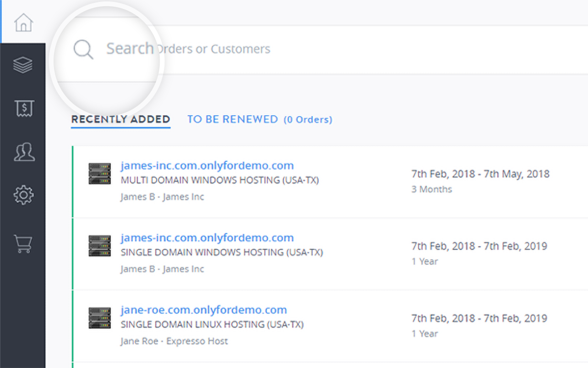Click James B - James Inc under Multi Domain order
The height and width of the screenshot is (368, 588).
pos(162,197)
